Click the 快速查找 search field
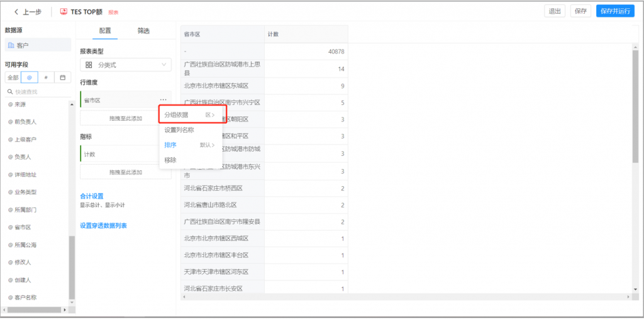The image size is (644, 320). click(39, 92)
